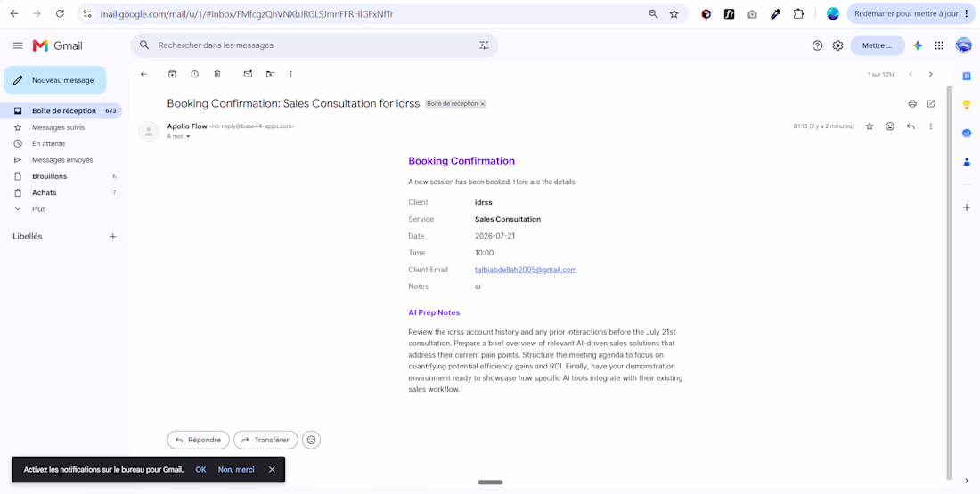980x494 pixels.
Task: Toggle the main menu hamburger
Action: tap(18, 45)
